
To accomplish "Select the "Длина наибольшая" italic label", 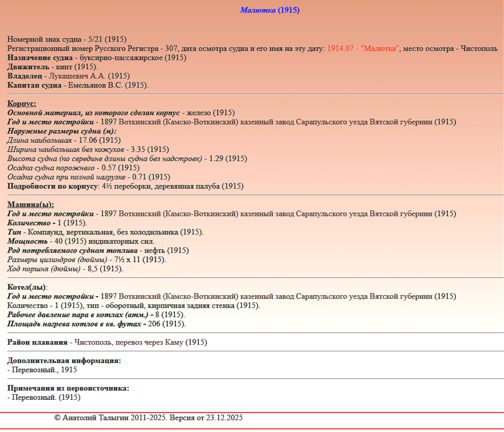I will (x=39, y=140).
